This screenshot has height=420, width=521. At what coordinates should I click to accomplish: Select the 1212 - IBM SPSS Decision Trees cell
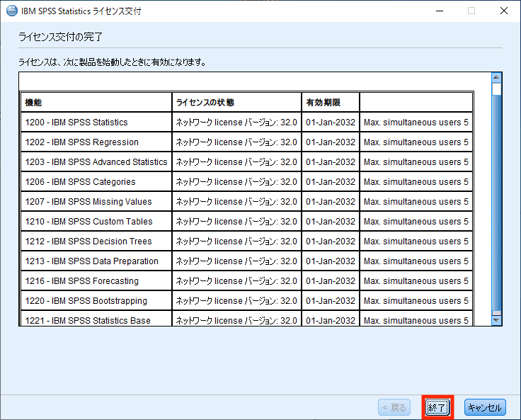(x=96, y=241)
